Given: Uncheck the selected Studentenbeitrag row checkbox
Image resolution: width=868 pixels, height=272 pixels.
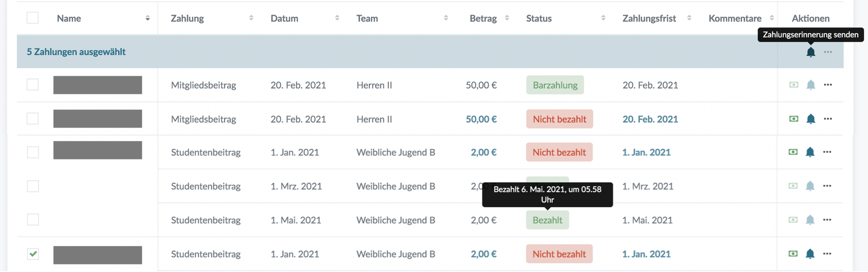Looking at the screenshot, I should (33, 254).
